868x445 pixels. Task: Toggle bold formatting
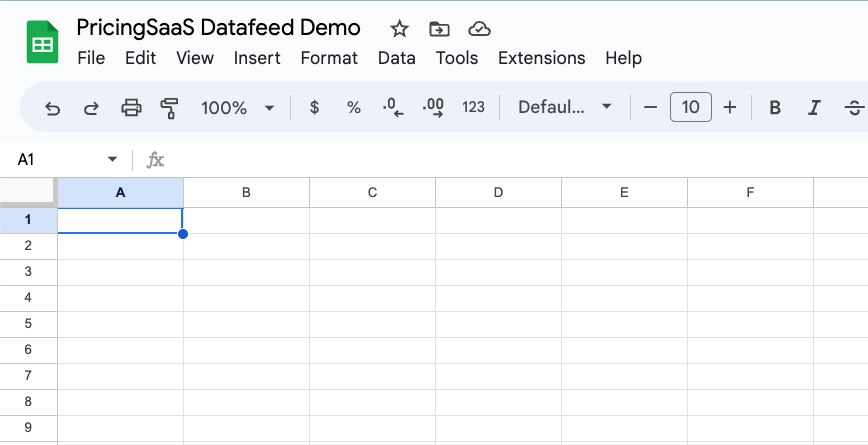pos(774,107)
